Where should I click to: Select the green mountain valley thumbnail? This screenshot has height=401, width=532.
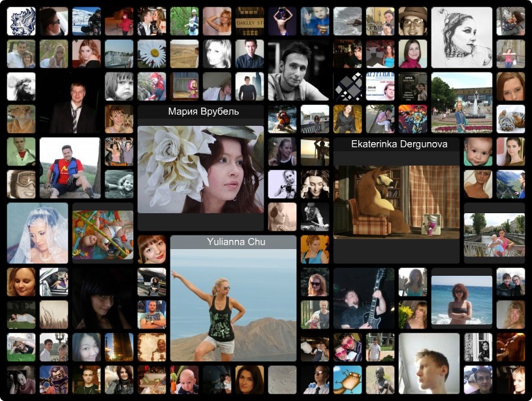coord(510,184)
